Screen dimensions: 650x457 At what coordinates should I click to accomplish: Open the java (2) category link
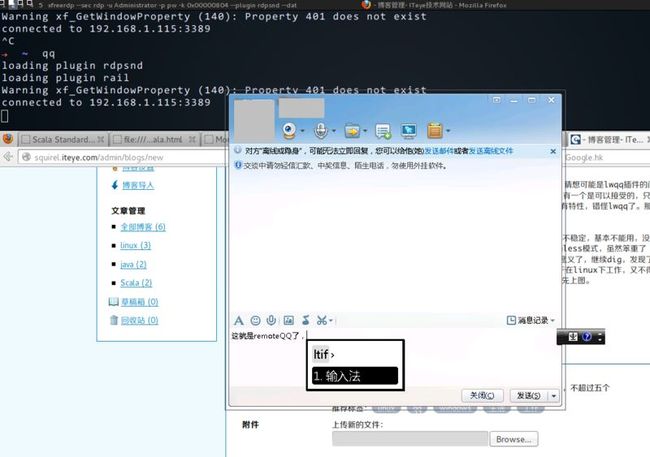point(133,264)
